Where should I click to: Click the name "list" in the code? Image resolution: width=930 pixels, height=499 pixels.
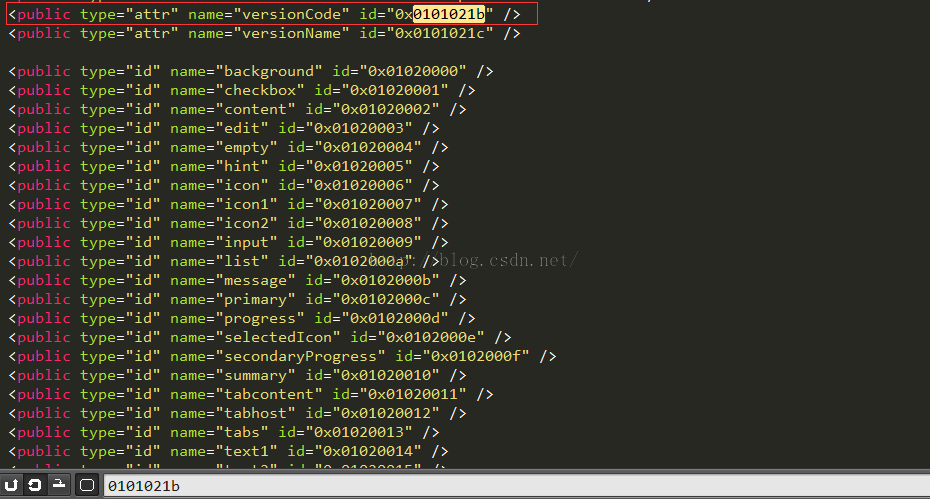point(242,261)
